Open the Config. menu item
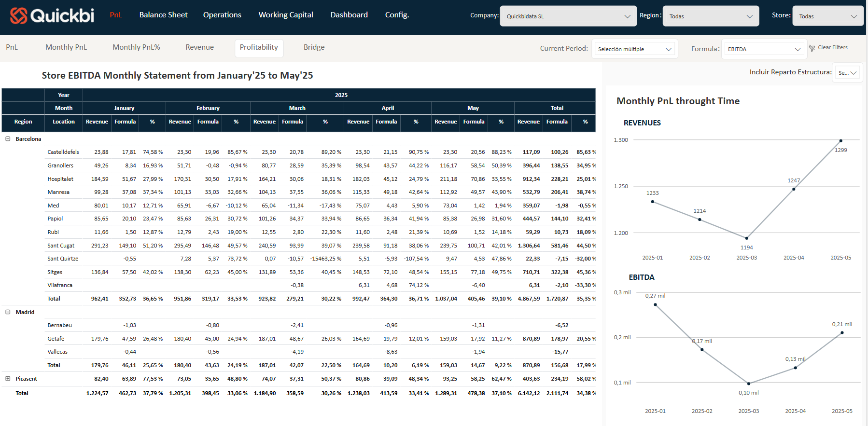The image size is (868, 426). [397, 15]
